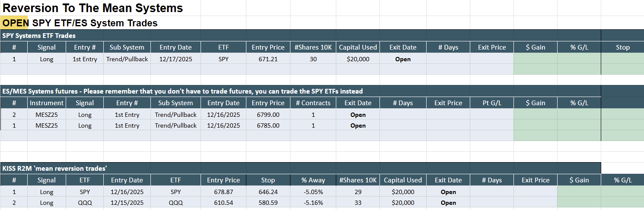Click the "Instrument" column header
This screenshot has width=644, height=210.
point(47,103)
